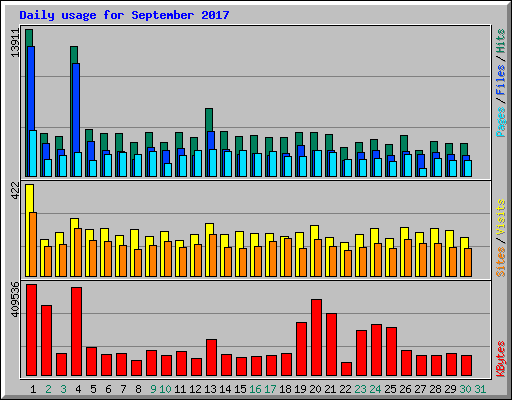Click day 13 on the date axis
This screenshot has height=400, width=512.
click(210, 389)
